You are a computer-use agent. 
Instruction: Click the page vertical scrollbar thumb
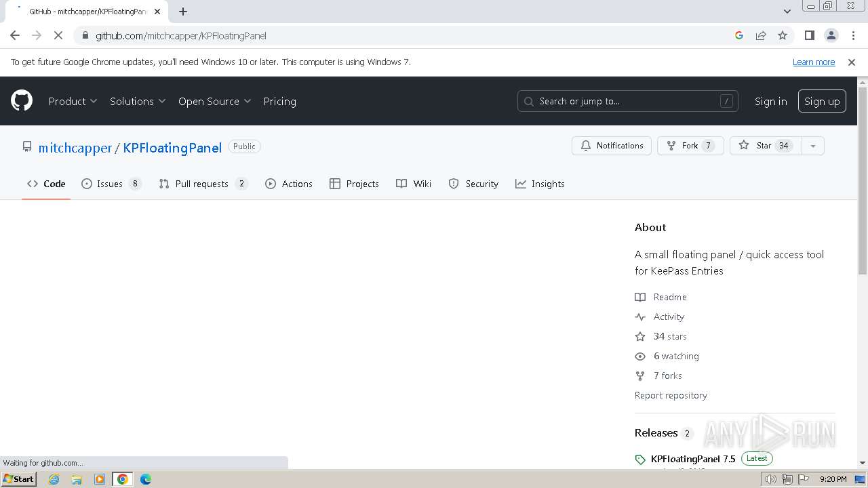click(863, 180)
